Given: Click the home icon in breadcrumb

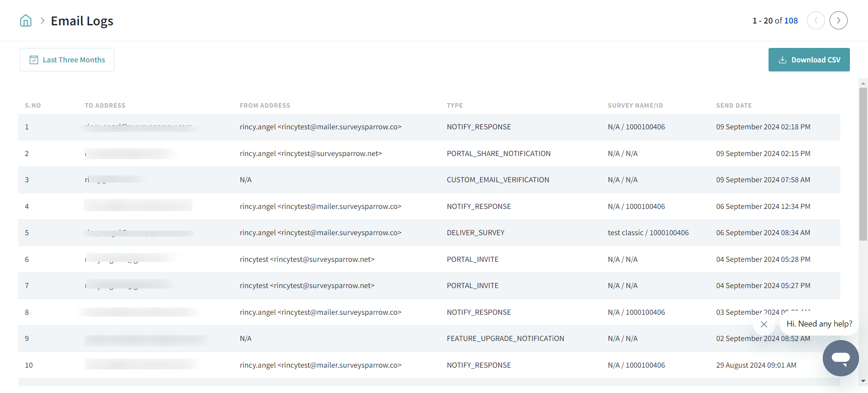Looking at the screenshot, I should pos(26,21).
